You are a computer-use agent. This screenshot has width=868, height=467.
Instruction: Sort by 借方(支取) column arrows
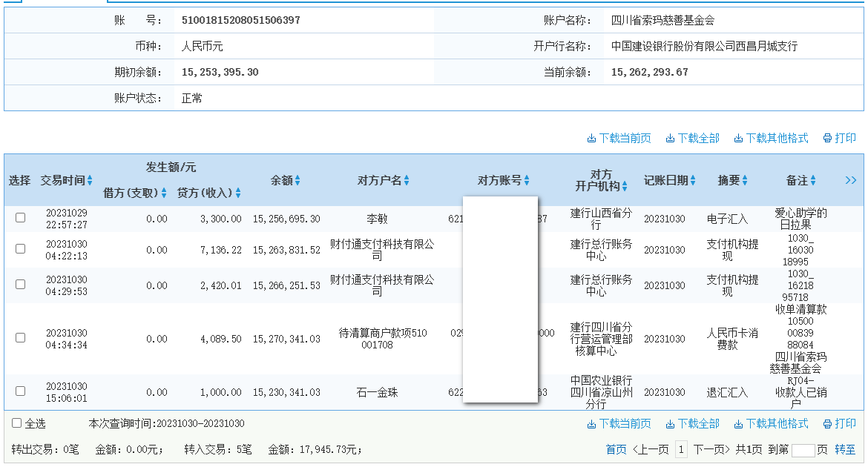click(164, 193)
